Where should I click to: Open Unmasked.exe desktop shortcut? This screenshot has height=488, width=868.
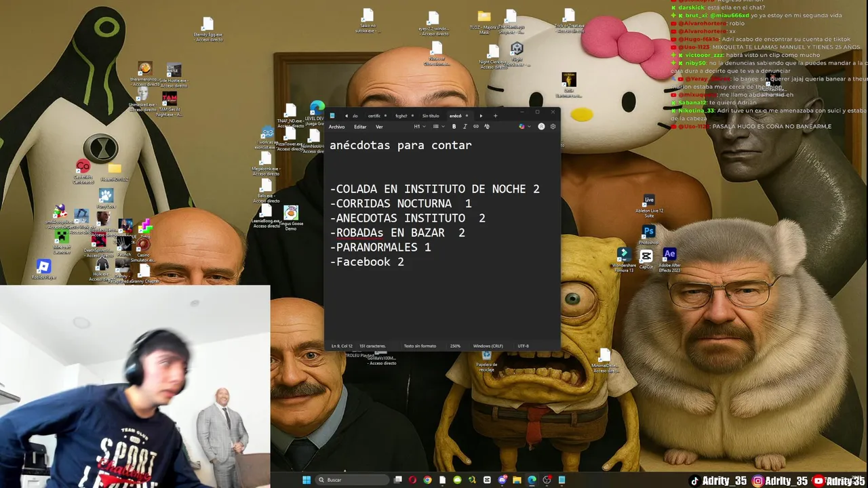pyautogui.click(x=143, y=99)
